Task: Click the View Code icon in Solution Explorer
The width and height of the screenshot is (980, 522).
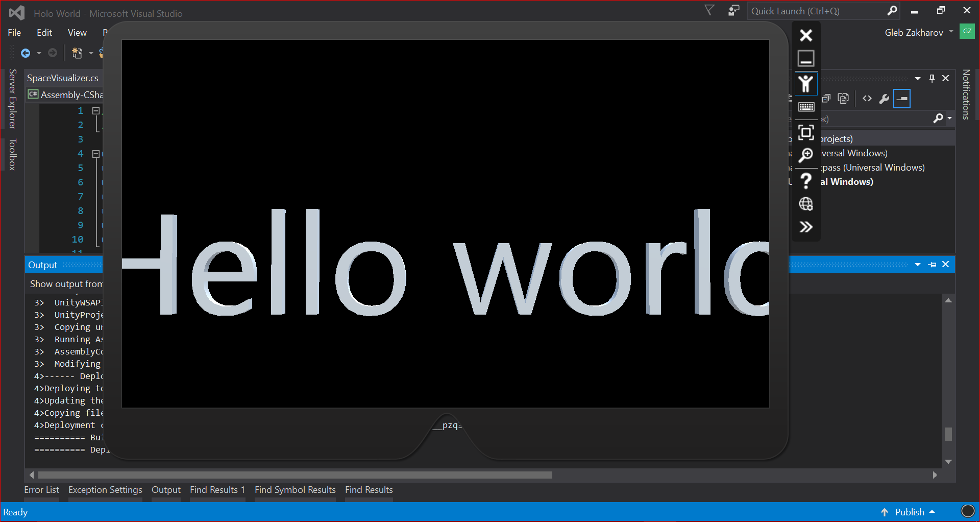Action: [867, 99]
